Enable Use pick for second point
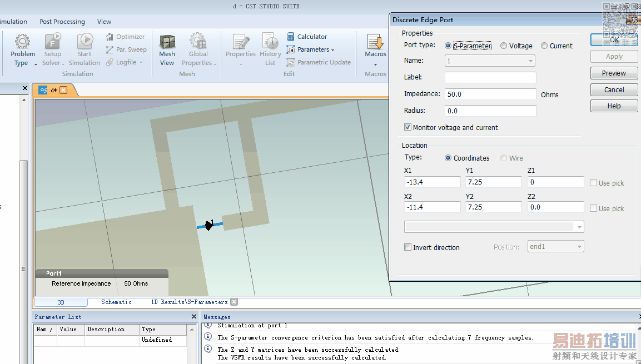641x364 pixels. pos(593,208)
